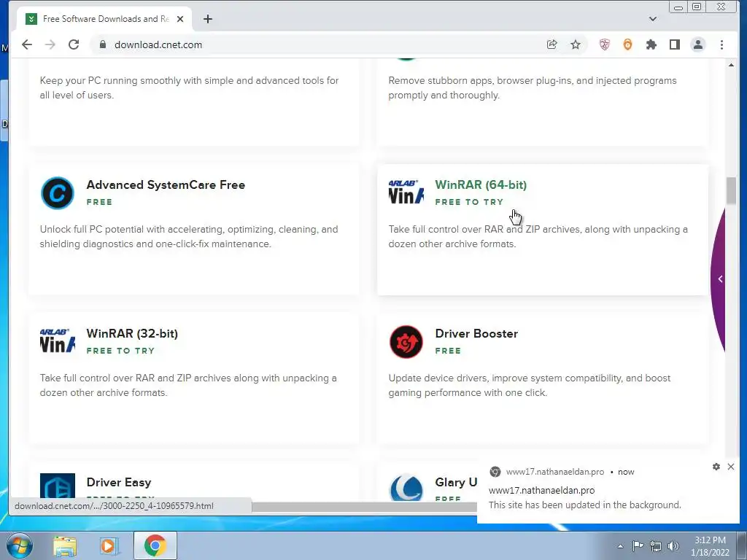Open the network tray icon

coord(656,545)
